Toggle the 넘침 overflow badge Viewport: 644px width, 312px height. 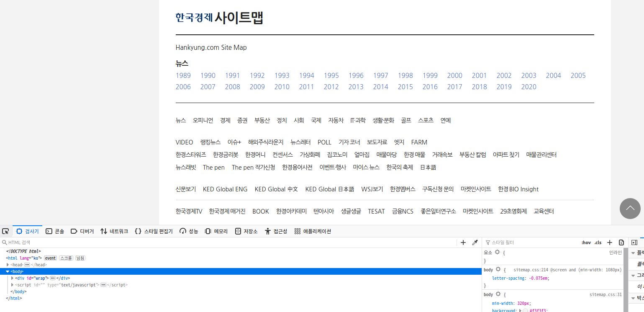tap(80, 258)
